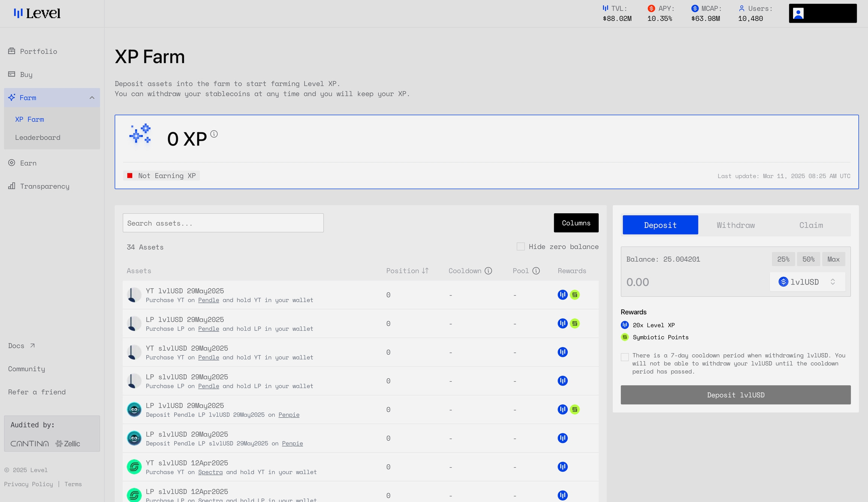Click the Penpie icon for LP lvlUSD 29May2025

[x=134, y=409]
